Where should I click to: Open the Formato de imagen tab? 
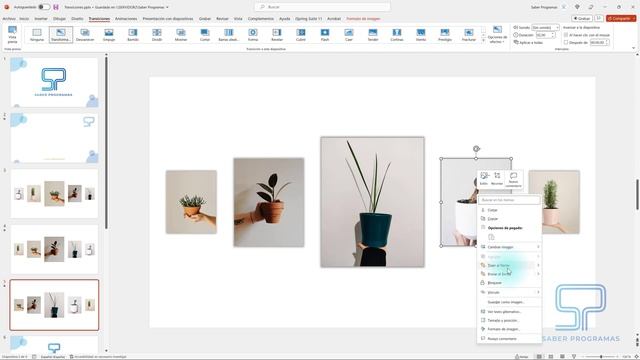click(363, 19)
